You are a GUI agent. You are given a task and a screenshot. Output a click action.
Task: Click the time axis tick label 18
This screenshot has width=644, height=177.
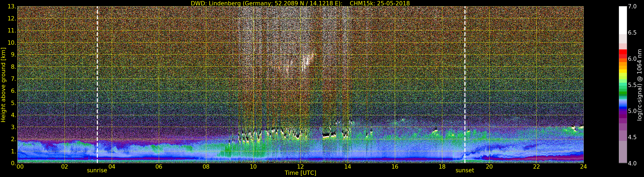[x=442, y=167]
